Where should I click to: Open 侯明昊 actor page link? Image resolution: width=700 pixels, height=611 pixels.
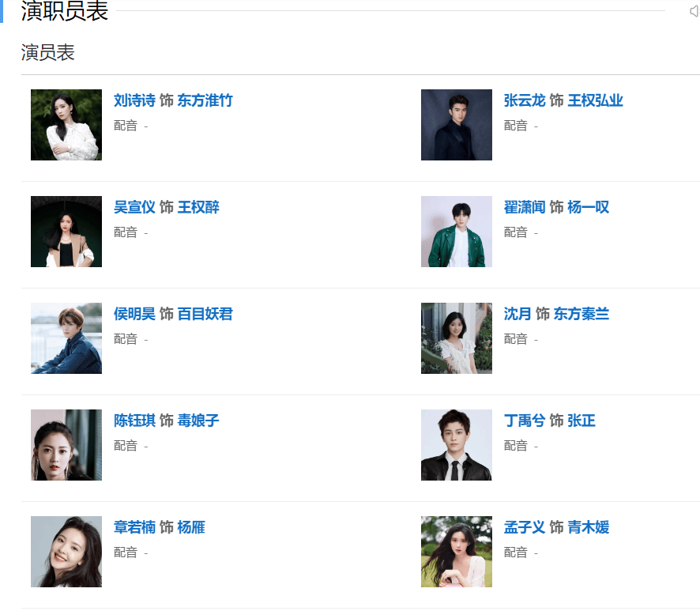pyautogui.click(x=134, y=314)
